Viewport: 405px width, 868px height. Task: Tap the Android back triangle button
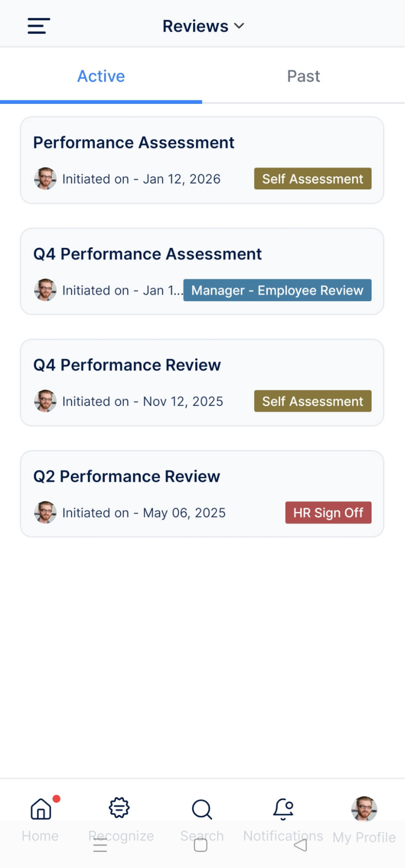click(x=300, y=845)
